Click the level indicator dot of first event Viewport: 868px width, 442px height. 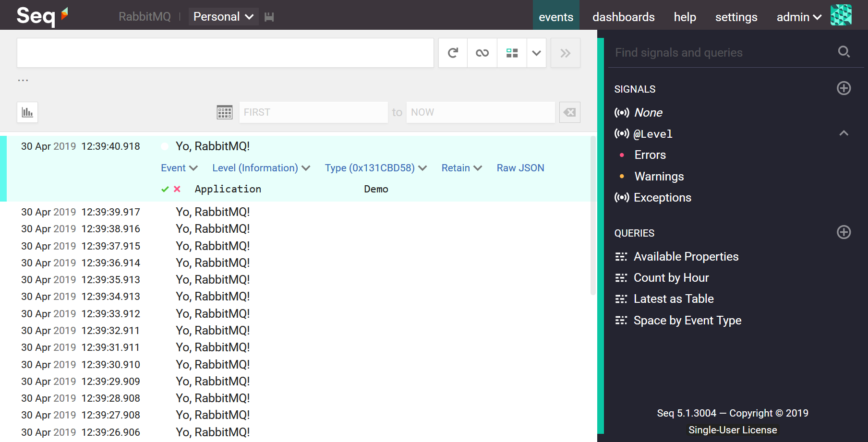[165, 146]
